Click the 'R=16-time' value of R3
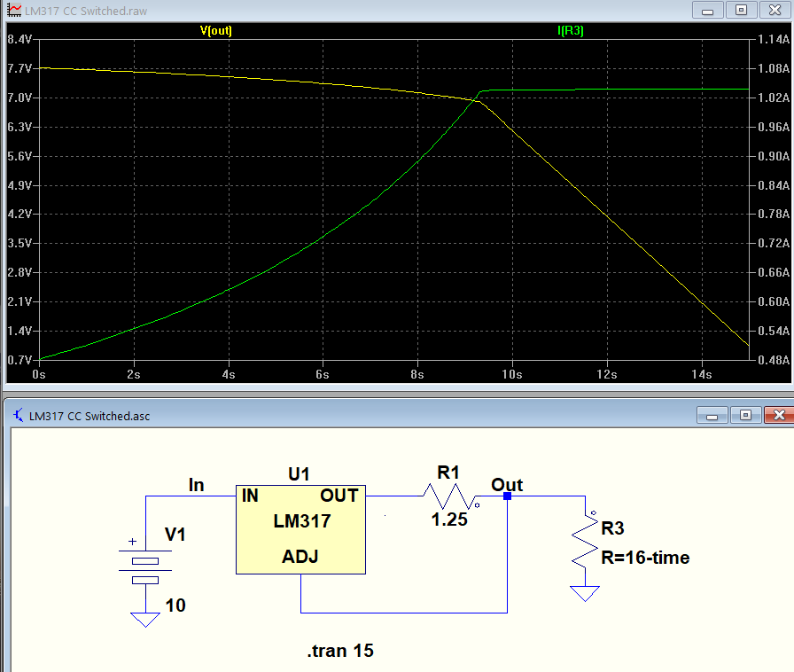 point(646,558)
